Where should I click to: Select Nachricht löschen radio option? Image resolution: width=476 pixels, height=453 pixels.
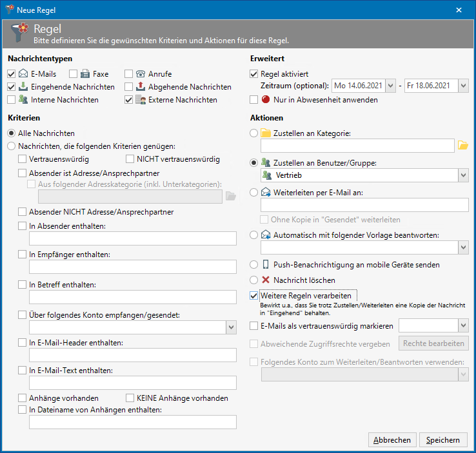click(x=253, y=280)
